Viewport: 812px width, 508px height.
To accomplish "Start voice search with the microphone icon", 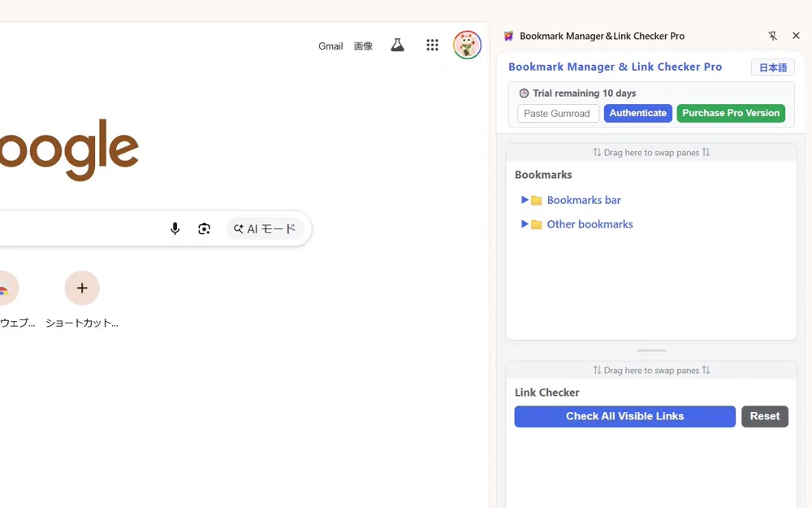I will (175, 228).
